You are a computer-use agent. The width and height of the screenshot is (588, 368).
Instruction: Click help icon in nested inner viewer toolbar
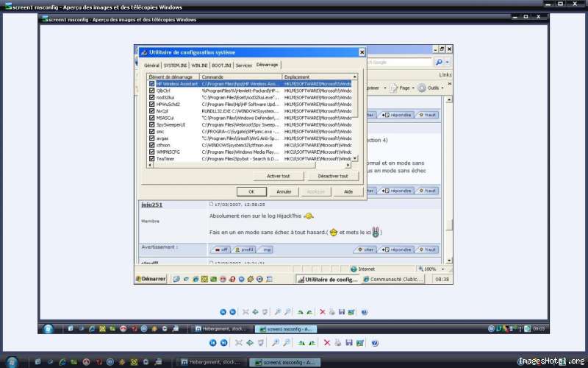pyautogui.click(x=364, y=312)
